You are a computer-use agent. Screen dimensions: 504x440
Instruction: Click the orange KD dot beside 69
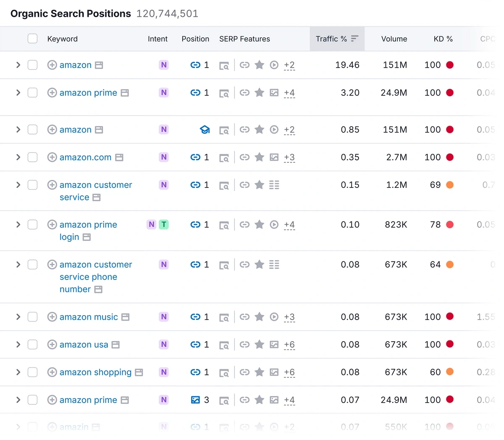[x=450, y=185]
